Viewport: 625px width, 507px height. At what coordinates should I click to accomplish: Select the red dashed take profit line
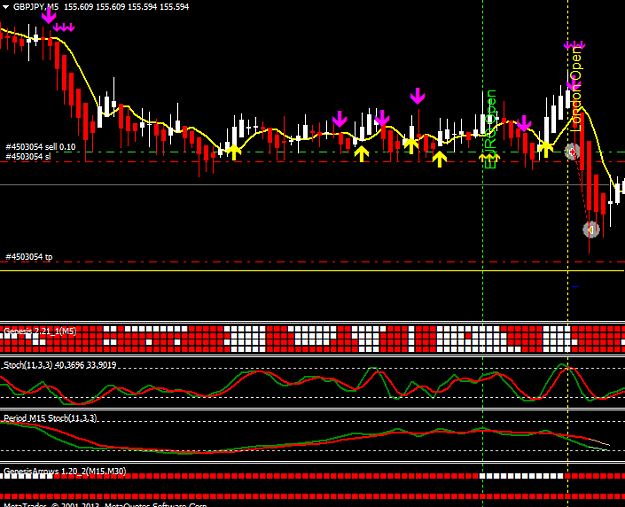click(x=312, y=262)
